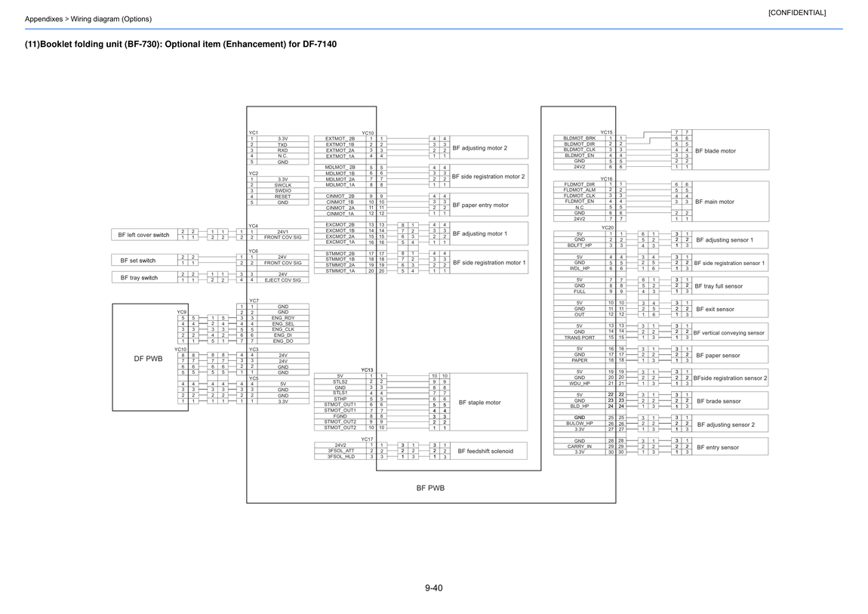Click the 'BF vertical conveying sensor' label
This screenshot has height=614, width=868.
pos(729,333)
